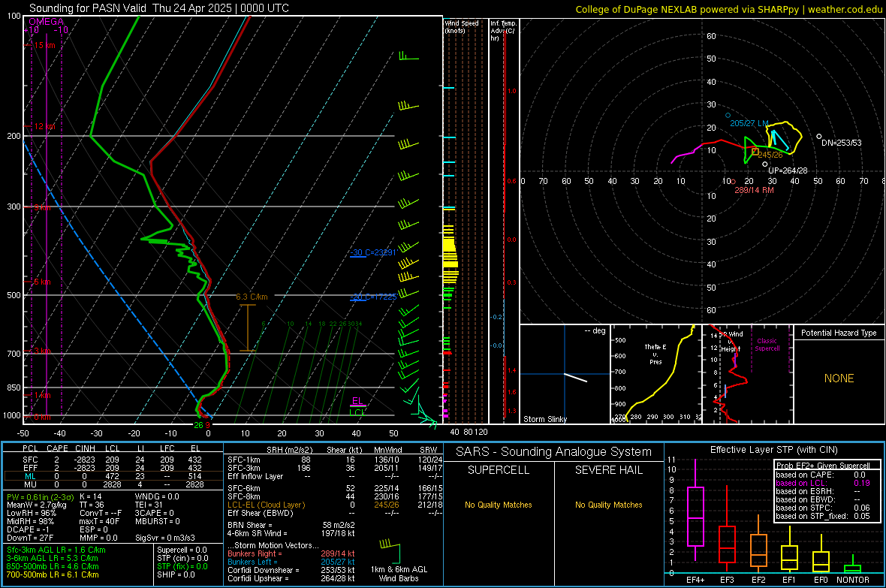
Task: Click the 'Storm Slinky' panel label
Action: [544, 419]
